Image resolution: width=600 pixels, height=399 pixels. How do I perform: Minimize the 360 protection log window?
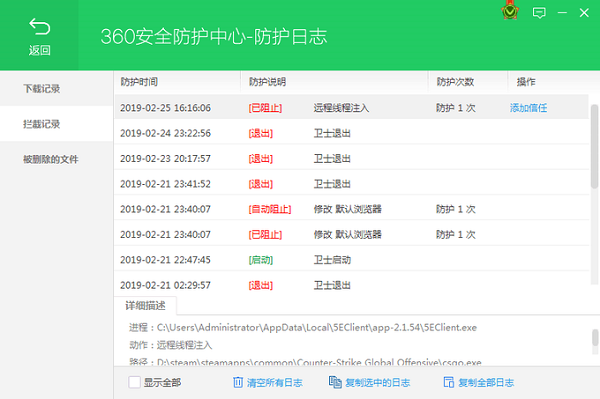click(562, 13)
